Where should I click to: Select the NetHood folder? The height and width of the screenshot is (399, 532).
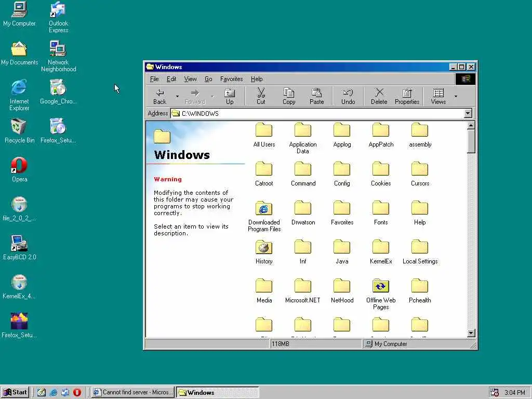pos(342,291)
